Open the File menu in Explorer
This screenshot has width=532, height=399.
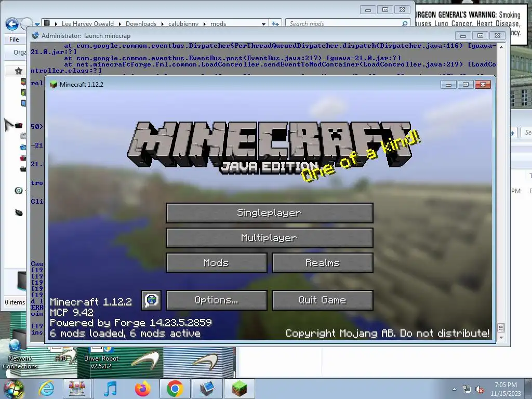point(14,39)
